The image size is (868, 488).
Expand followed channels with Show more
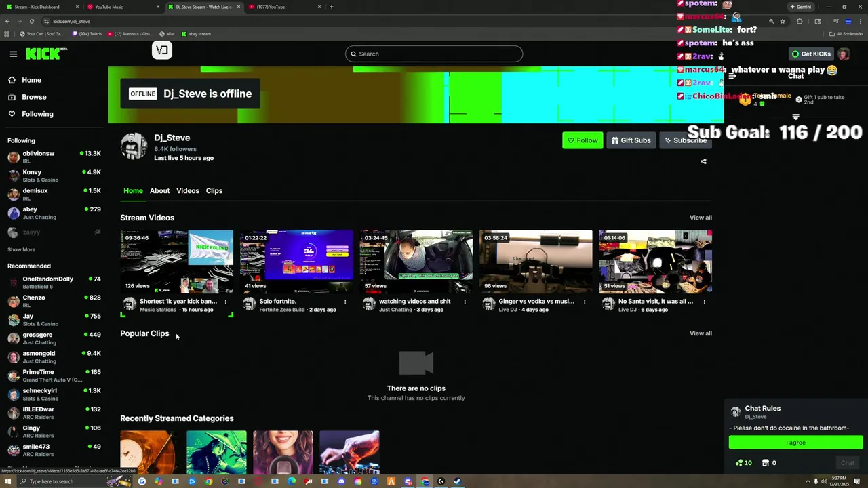click(x=21, y=250)
